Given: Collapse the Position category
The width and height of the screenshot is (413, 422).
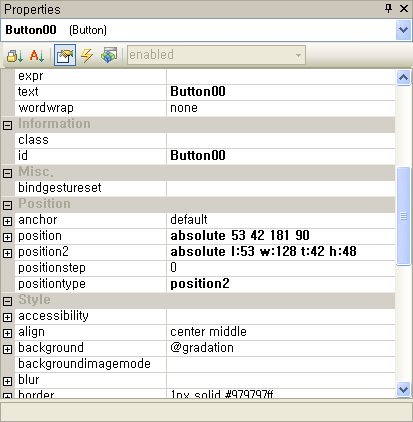Looking at the screenshot, I should pos(7,205).
